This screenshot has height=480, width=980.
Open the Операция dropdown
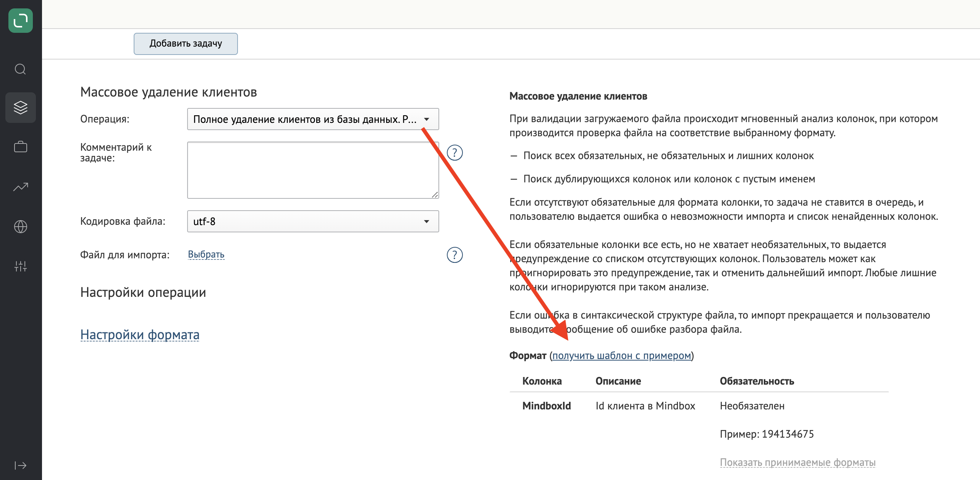click(x=313, y=119)
